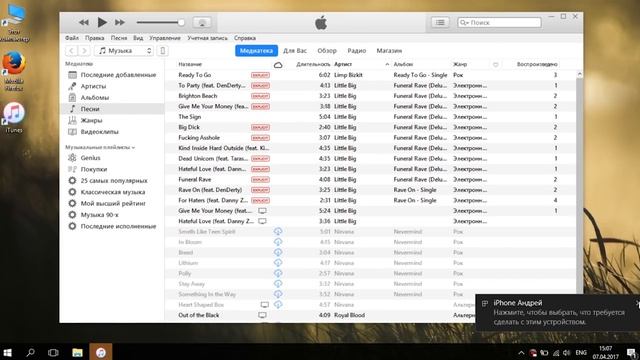Switch to the Для Вас tab
This screenshot has height=360, width=640.
coord(295,51)
